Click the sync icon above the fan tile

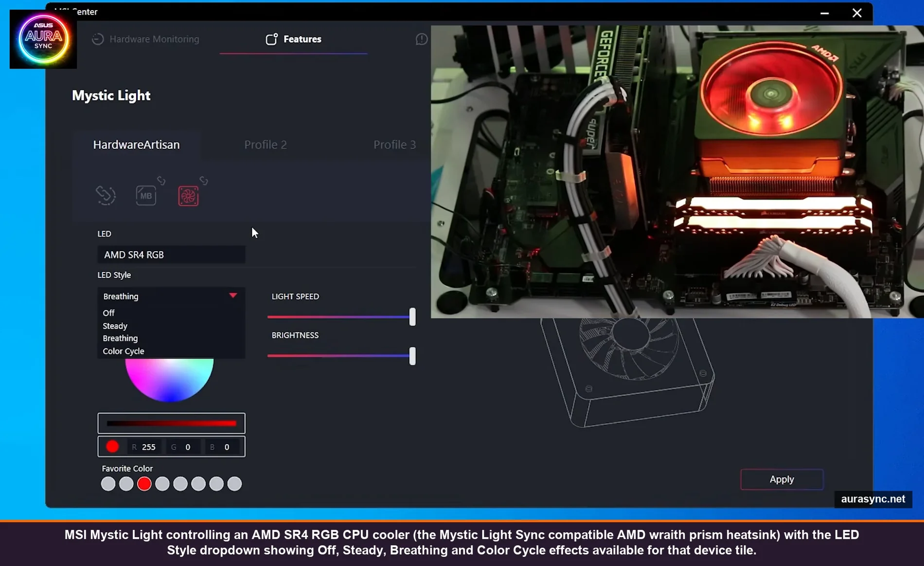click(x=204, y=180)
